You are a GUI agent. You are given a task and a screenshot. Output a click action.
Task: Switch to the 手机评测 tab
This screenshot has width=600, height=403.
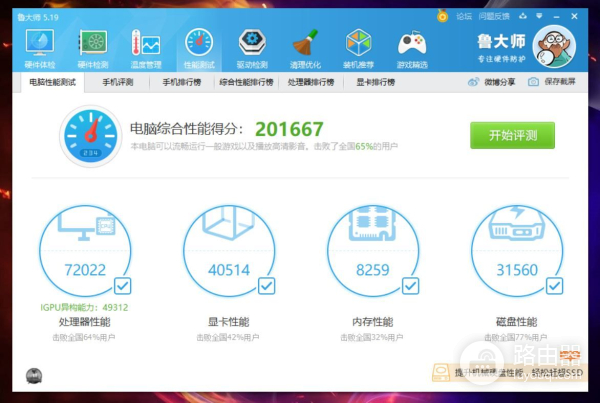coord(118,82)
